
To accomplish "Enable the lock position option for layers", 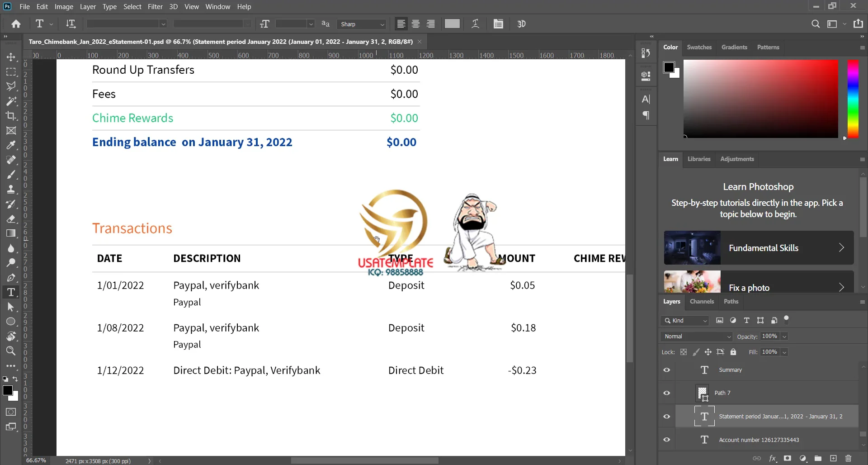I will [x=708, y=352].
